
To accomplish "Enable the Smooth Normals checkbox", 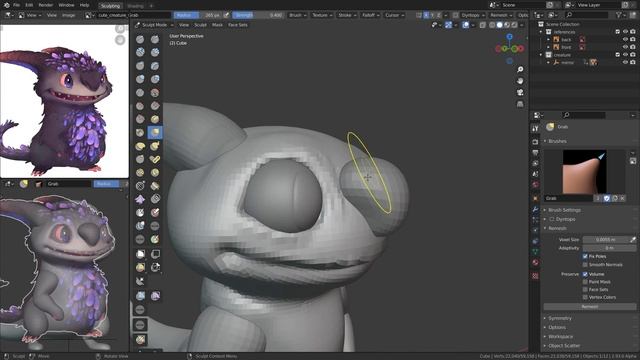I will pyautogui.click(x=585, y=264).
